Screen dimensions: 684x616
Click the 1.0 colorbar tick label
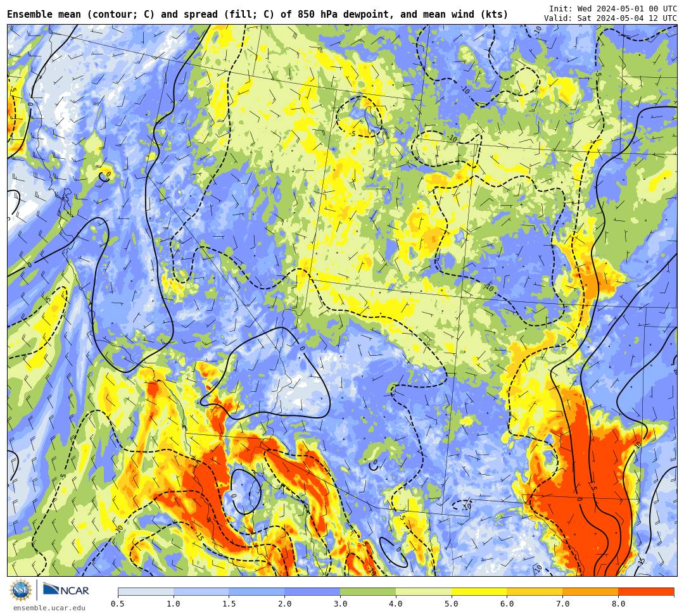point(174,604)
